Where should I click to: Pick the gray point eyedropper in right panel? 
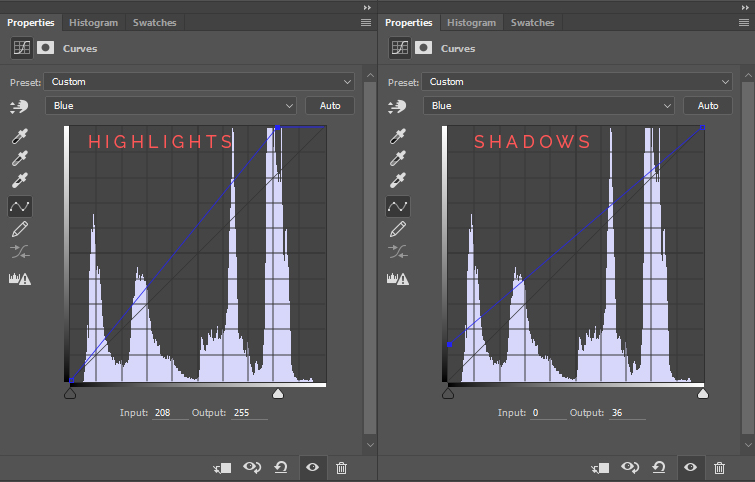(397, 158)
